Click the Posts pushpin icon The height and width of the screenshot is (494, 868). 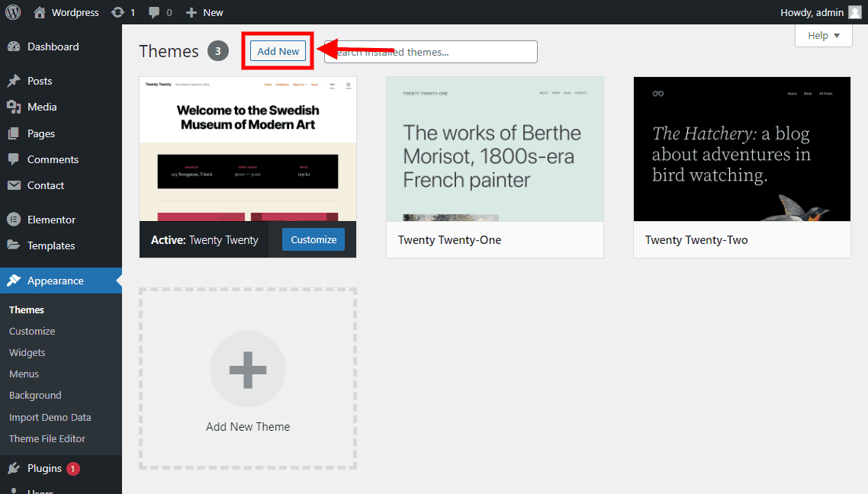tap(14, 81)
